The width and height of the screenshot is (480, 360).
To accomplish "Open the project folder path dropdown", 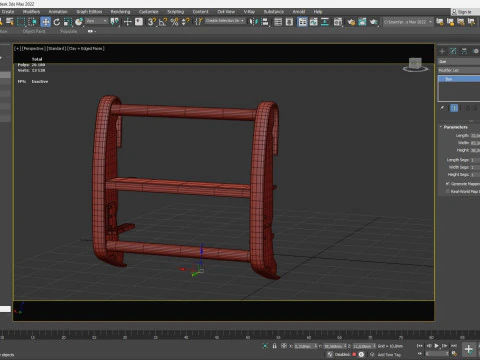I will tap(408, 22).
